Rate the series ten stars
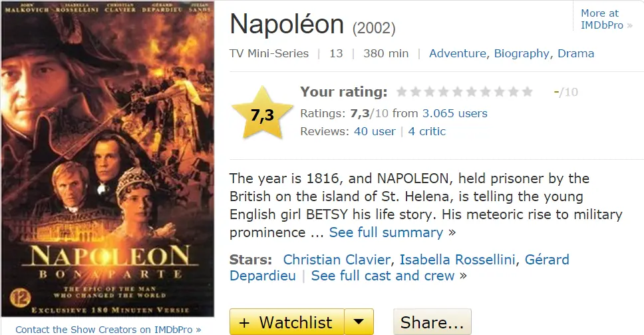 (527, 92)
